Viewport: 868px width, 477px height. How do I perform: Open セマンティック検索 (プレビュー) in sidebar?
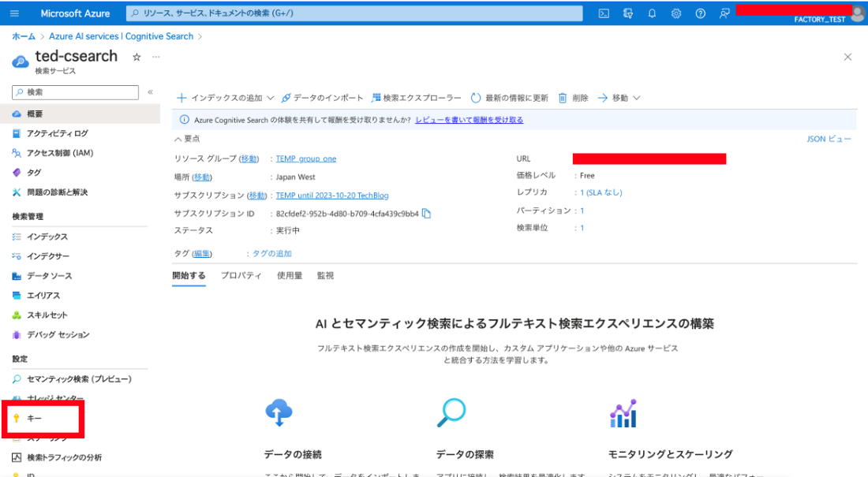[x=80, y=379]
